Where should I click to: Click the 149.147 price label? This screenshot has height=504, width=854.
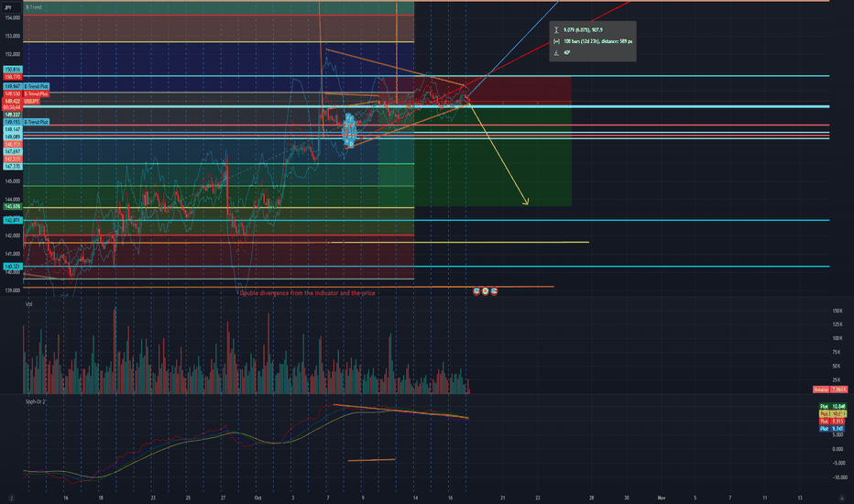pos(13,130)
